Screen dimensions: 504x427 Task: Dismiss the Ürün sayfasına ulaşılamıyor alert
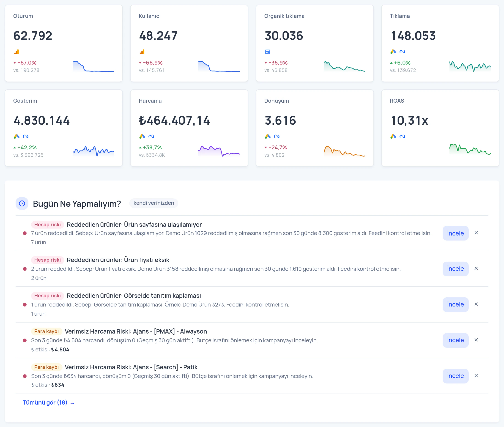coord(476,233)
